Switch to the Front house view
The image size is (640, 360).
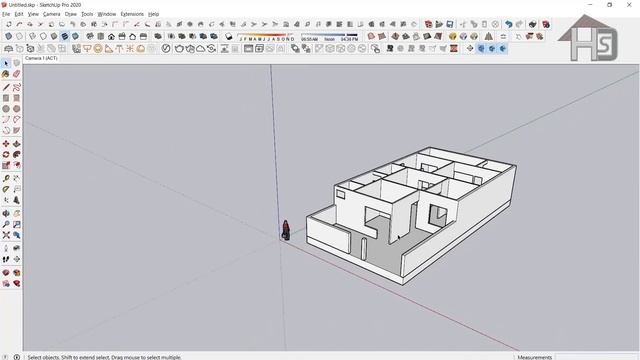tap(111, 36)
